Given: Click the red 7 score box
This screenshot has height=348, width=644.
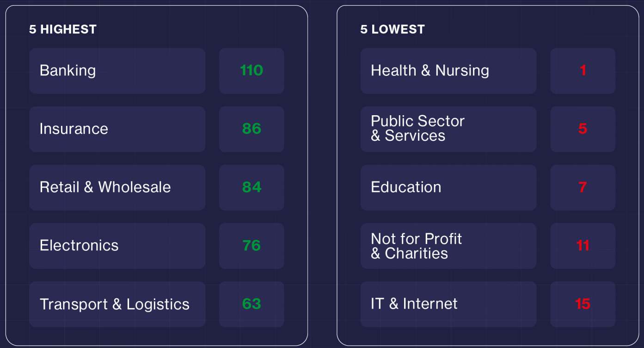Looking at the screenshot, I should pyautogui.click(x=583, y=187).
